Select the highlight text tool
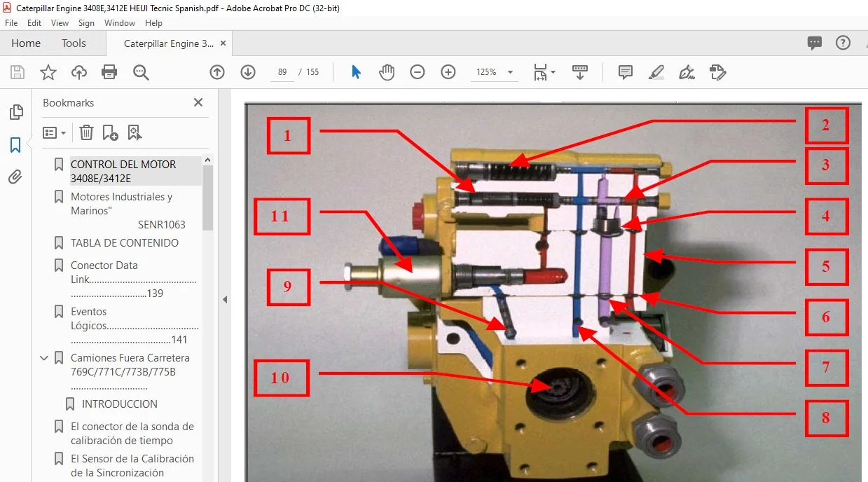The image size is (868, 482). tap(656, 72)
